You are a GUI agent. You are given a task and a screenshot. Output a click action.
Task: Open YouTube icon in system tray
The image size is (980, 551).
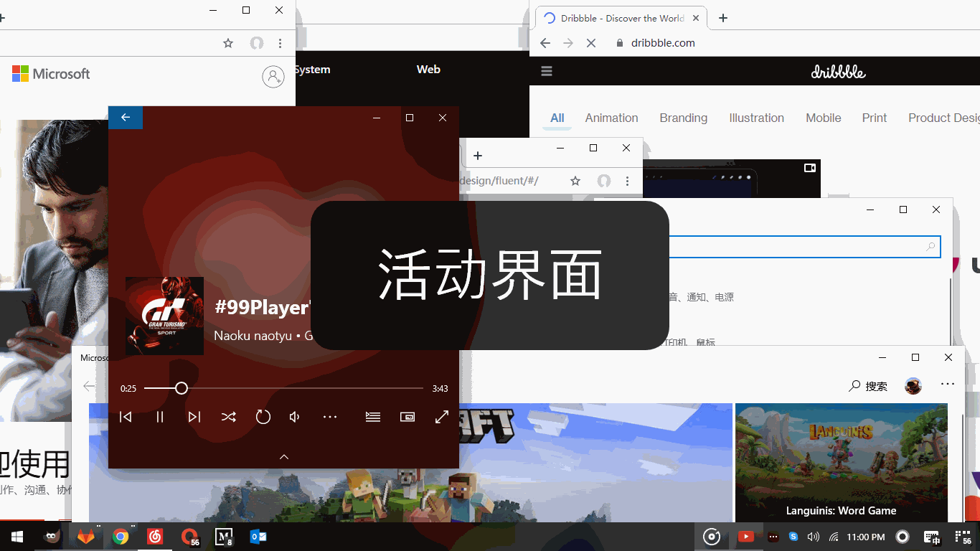746,537
